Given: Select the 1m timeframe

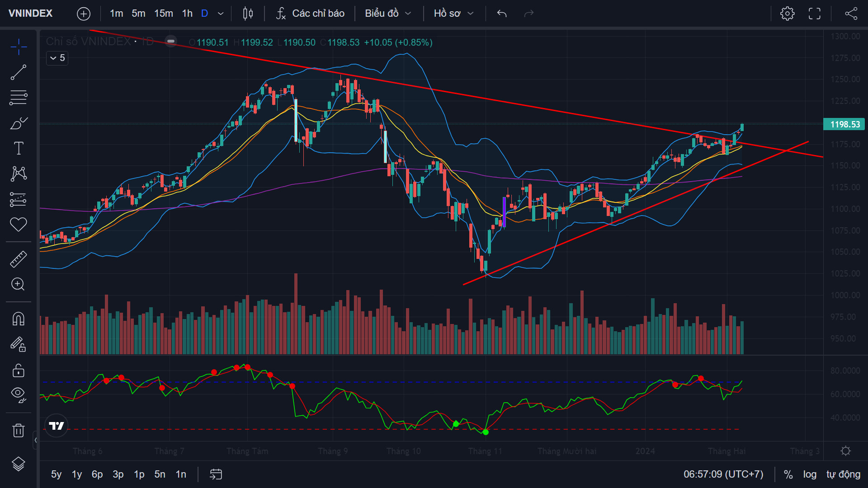Looking at the screenshot, I should pos(117,14).
